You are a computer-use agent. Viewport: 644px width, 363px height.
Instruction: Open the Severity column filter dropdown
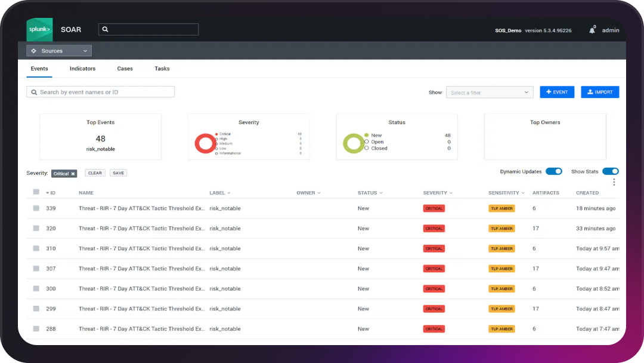click(x=451, y=193)
